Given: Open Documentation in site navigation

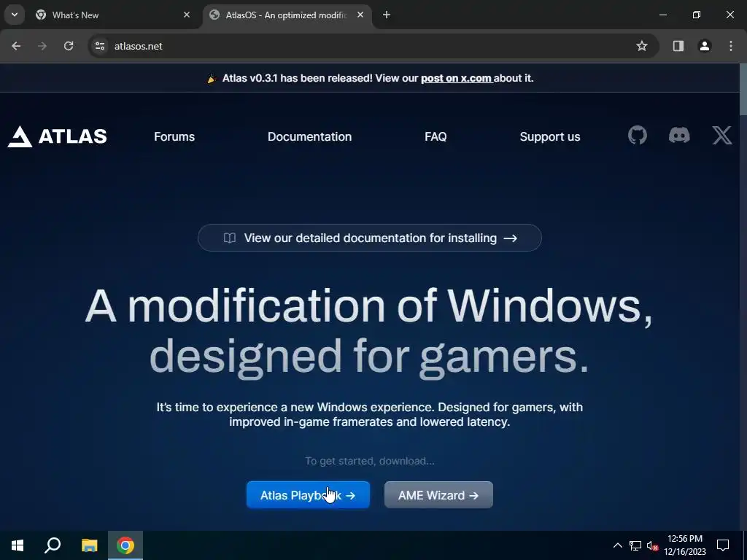Looking at the screenshot, I should (309, 136).
